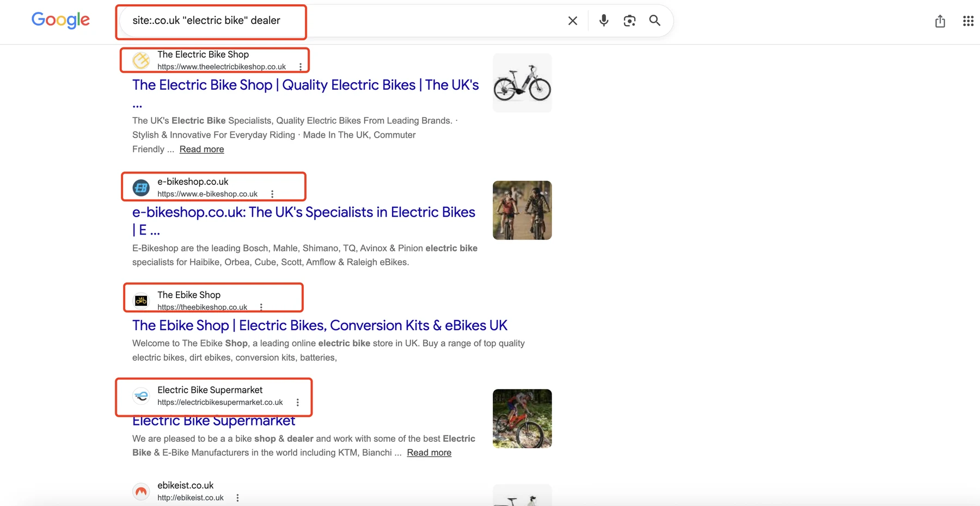
Task: Click the e-bikeshop.co.uk site name
Action: [193, 182]
